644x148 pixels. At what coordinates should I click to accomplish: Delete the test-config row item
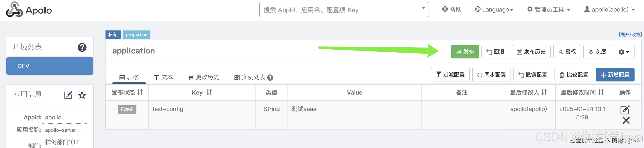[x=626, y=120]
